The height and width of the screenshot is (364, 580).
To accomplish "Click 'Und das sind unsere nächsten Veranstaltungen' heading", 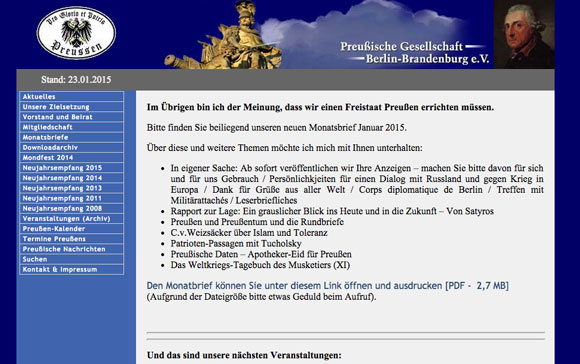I will (244, 355).
